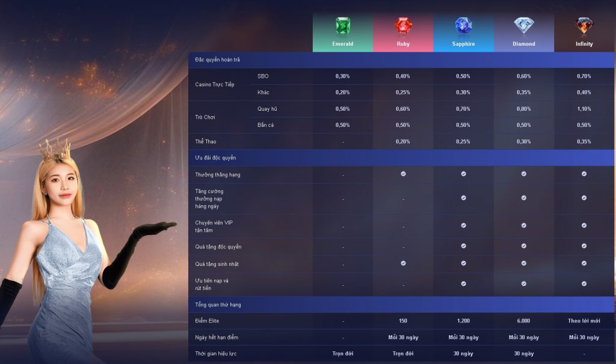Click the red Ruby gem icon
Image resolution: width=616 pixels, height=364 pixels.
click(403, 26)
